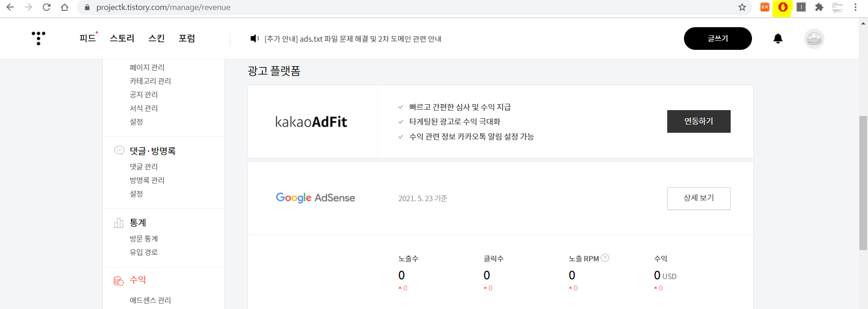
Task: Open 방명록 관리 in the sidebar
Action: tap(147, 180)
